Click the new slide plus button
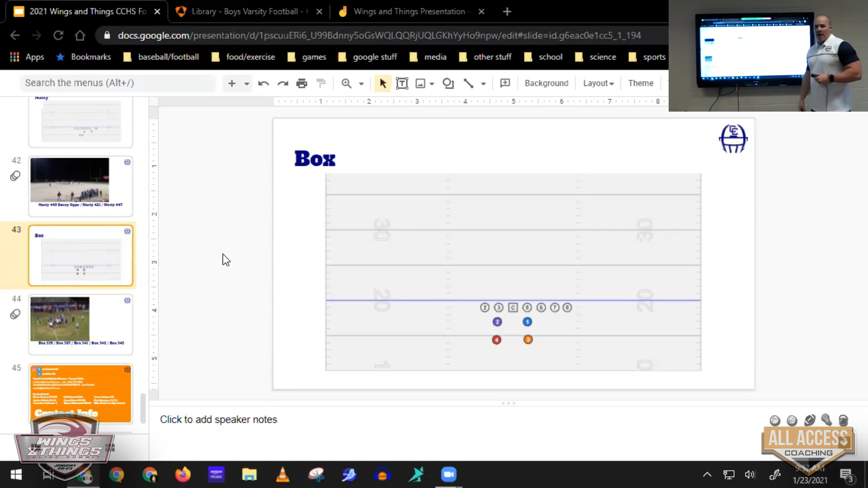 pyautogui.click(x=232, y=83)
